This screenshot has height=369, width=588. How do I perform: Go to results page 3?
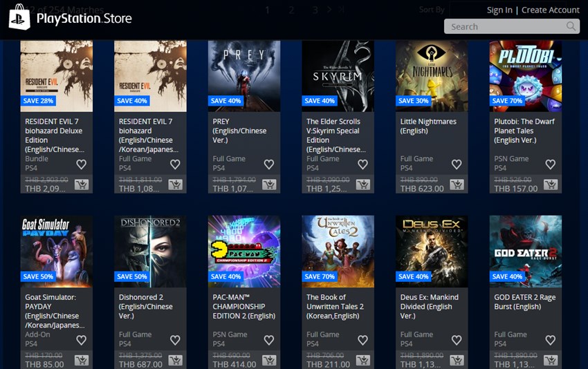(x=315, y=10)
